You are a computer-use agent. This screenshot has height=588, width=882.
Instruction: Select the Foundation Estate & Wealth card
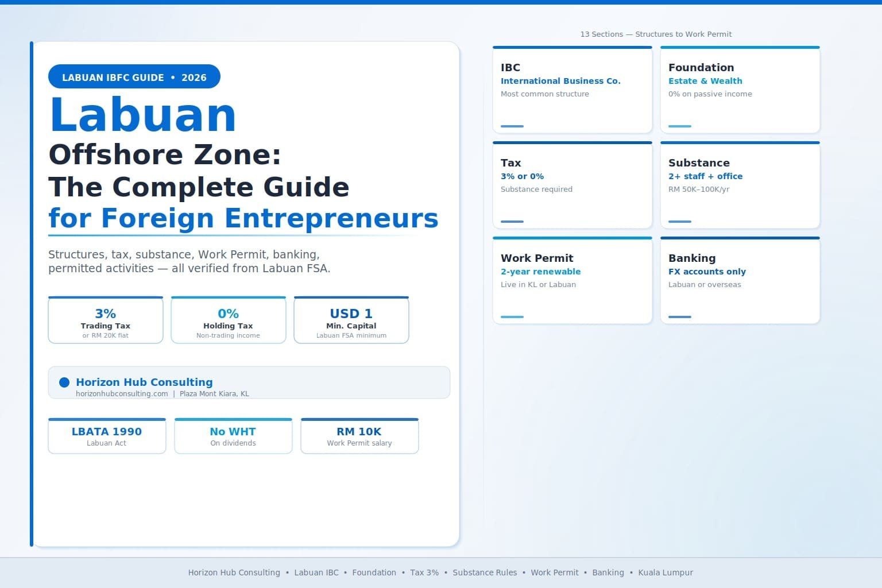tap(740, 89)
